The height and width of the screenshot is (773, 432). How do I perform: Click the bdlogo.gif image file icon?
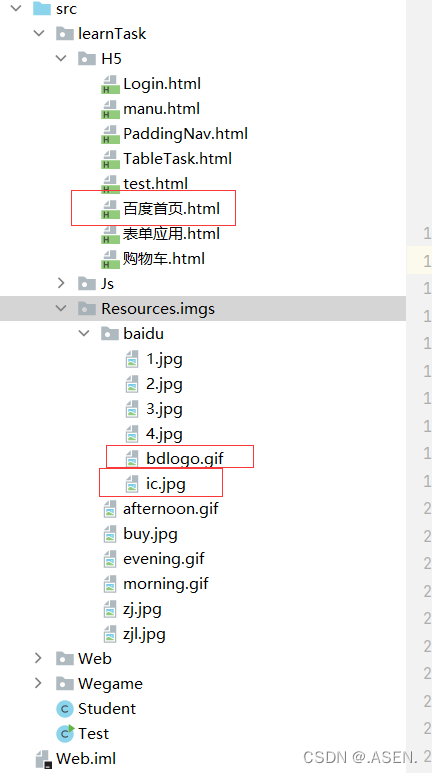[132, 459]
